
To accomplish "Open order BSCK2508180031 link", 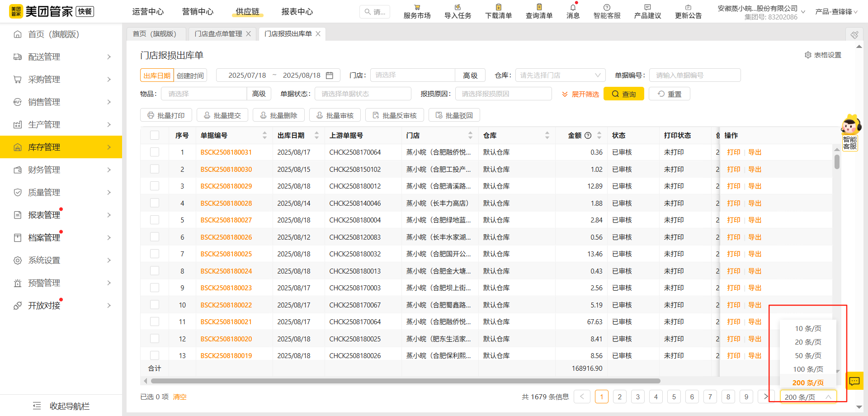I will [226, 152].
